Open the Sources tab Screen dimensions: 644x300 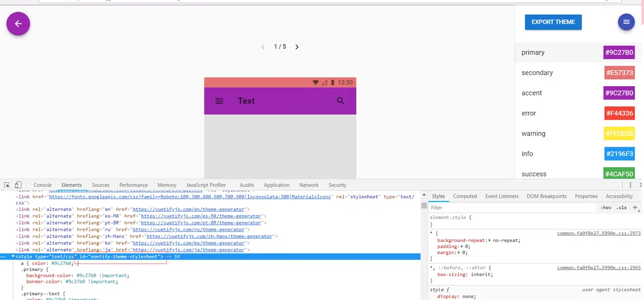101,185
